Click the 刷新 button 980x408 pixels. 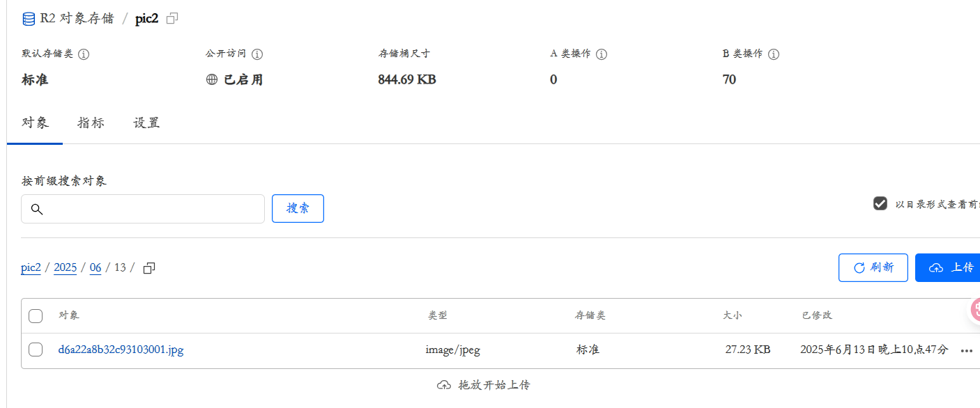(x=873, y=268)
